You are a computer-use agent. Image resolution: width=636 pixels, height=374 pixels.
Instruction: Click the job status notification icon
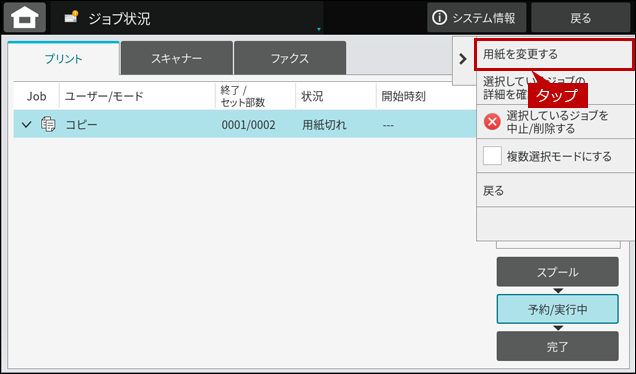click(71, 17)
